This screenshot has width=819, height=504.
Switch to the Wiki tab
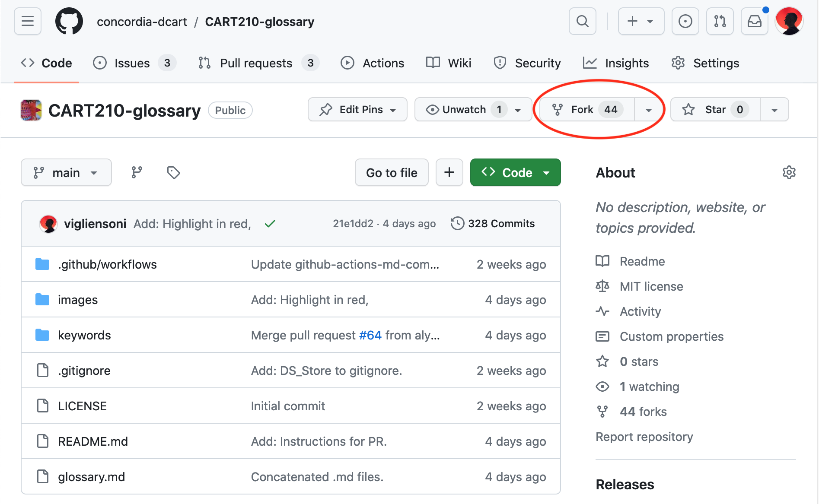pyautogui.click(x=449, y=63)
